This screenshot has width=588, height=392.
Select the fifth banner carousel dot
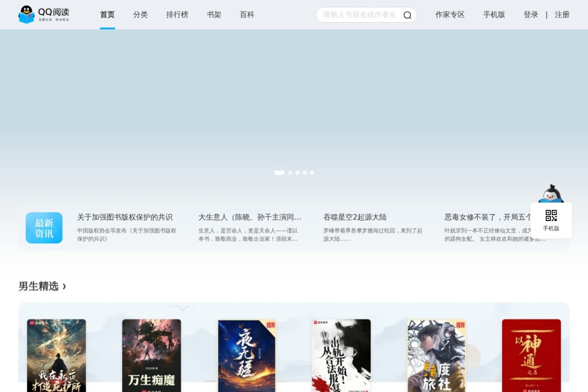tap(312, 172)
